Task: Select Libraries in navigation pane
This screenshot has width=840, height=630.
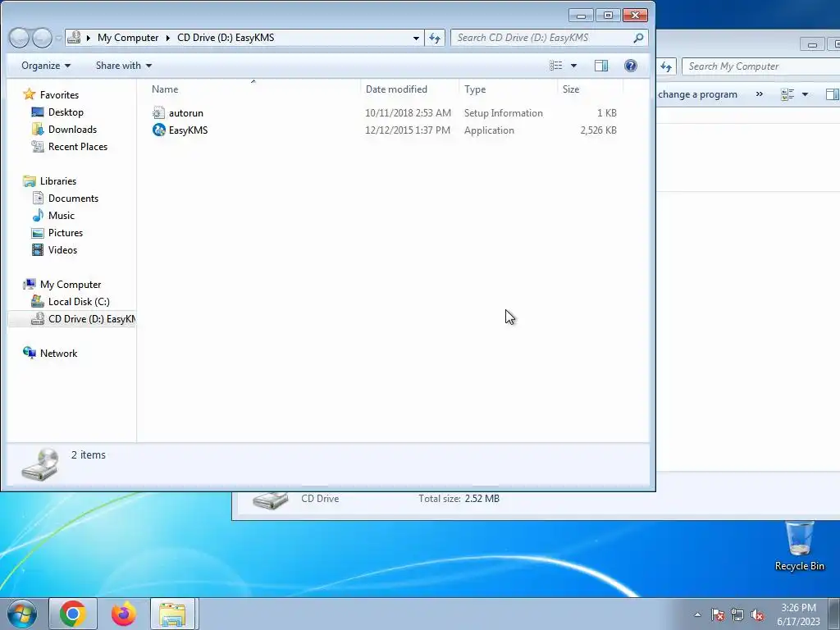Action: point(58,181)
